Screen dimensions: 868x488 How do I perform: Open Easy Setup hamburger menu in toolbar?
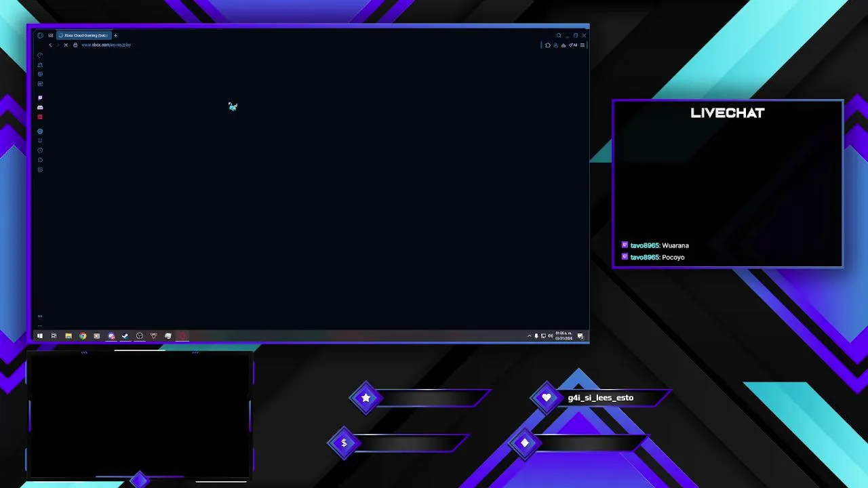(x=582, y=45)
